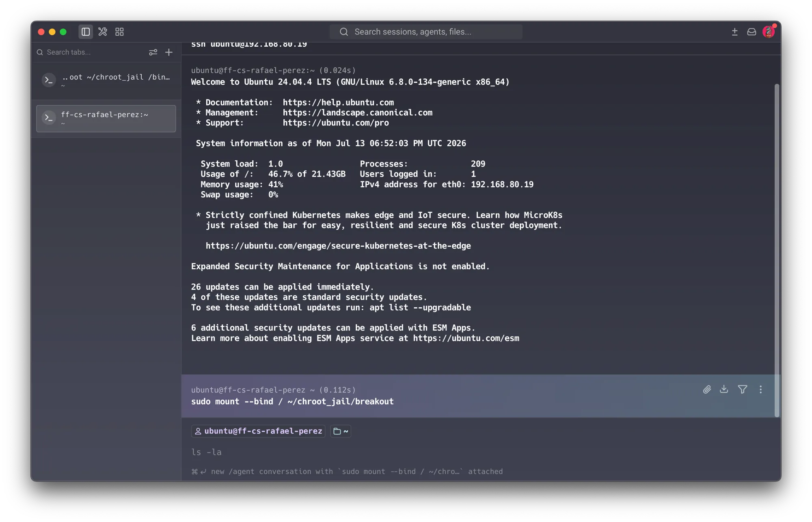The width and height of the screenshot is (812, 522).
Task: Click 'Processes: 209' text
Action: 423,164
